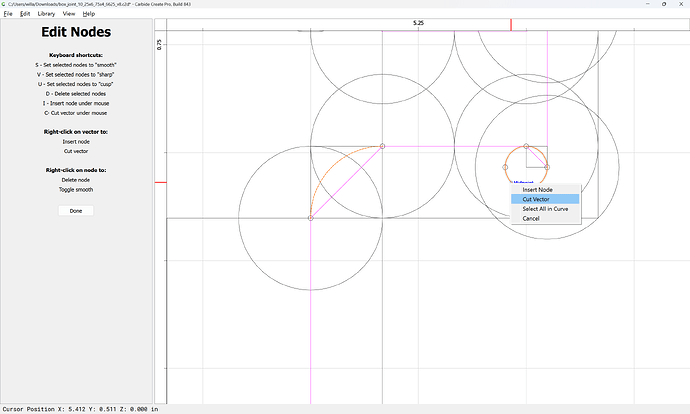The width and height of the screenshot is (690, 414).
Task: Click the 0.75 vertical ruler label
Action: click(159, 44)
